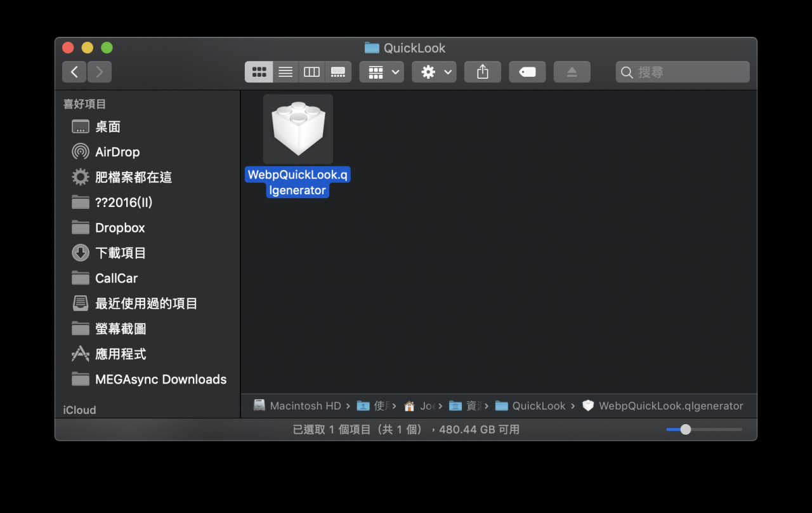Switch to column view

[x=311, y=72]
